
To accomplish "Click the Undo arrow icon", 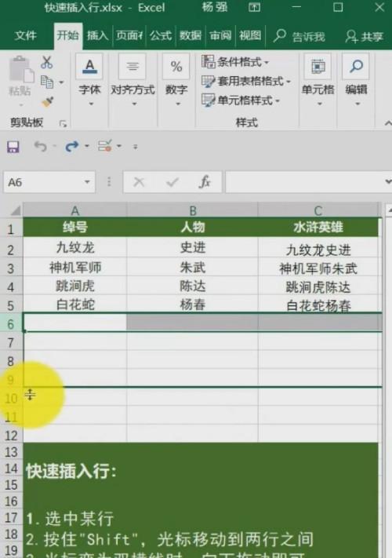I will [x=41, y=146].
